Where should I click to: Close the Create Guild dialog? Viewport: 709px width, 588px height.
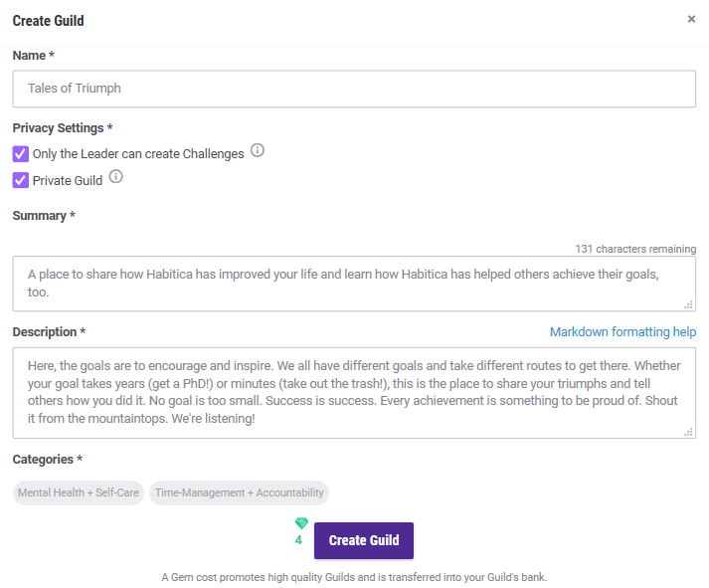pos(691,19)
